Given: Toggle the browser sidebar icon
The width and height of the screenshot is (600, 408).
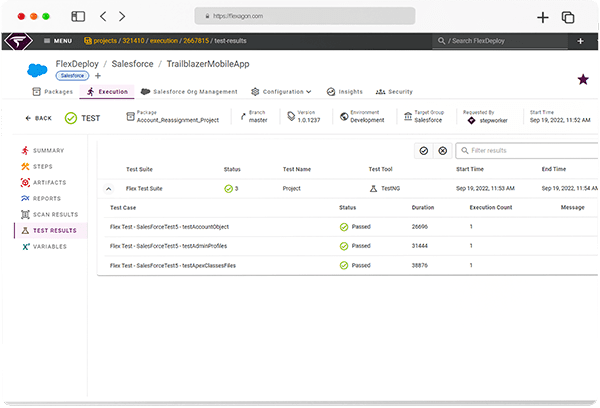Looking at the screenshot, I should 78,16.
